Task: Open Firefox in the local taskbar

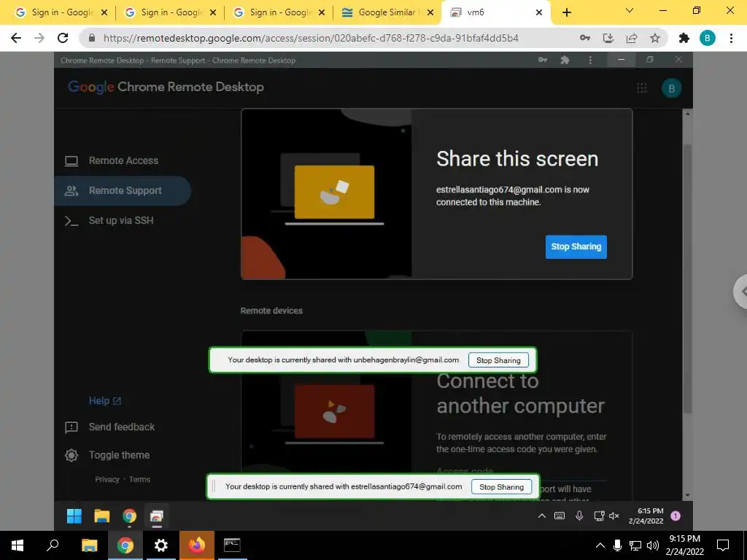Action: click(196, 545)
